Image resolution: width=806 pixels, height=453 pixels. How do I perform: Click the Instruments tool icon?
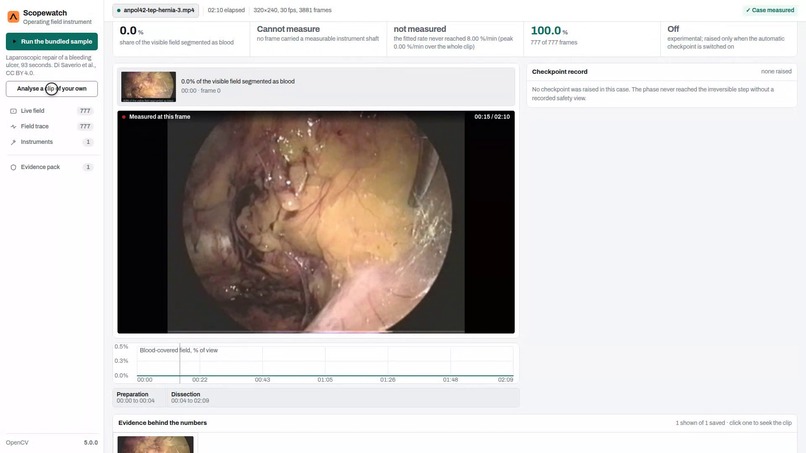tap(13, 142)
